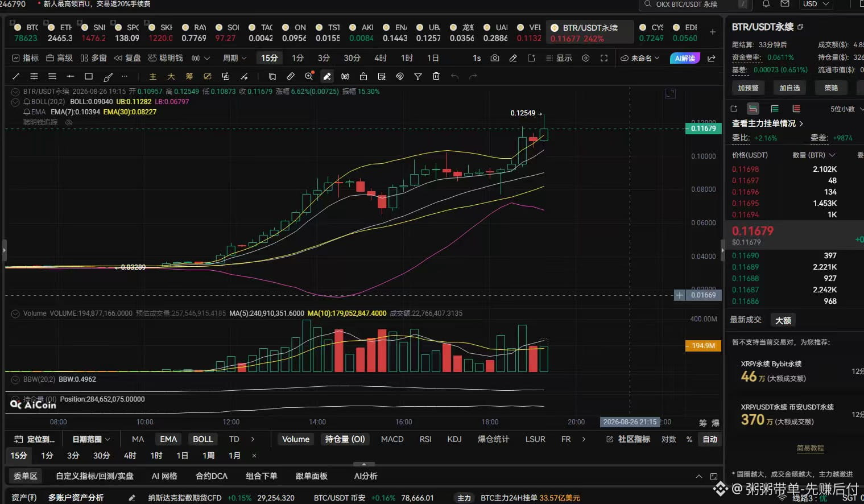864x504 pixels.
Task: Click the 加预警 button
Action: pos(748,88)
